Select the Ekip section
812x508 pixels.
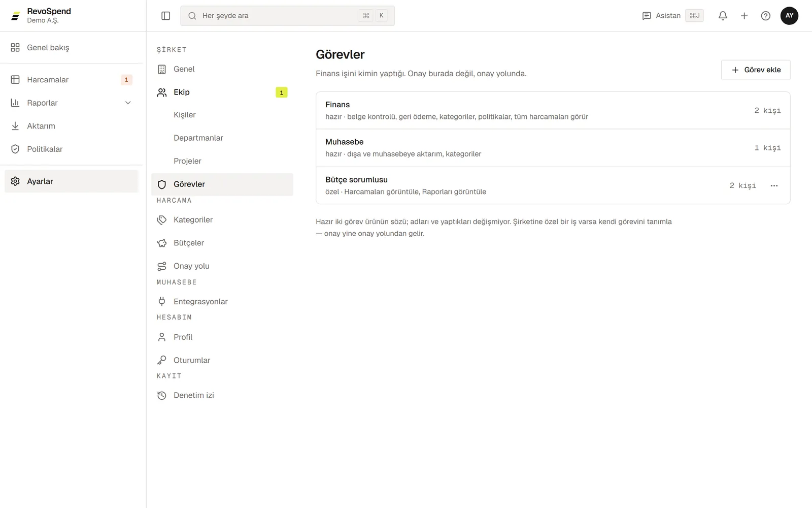tap(222, 92)
